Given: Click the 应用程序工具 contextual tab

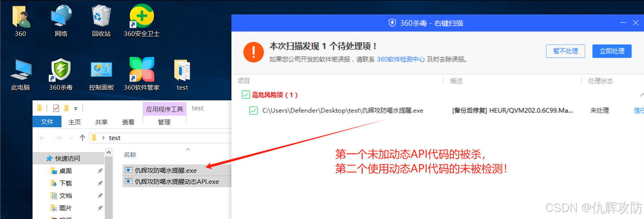Looking at the screenshot, I should pyautogui.click(x=165, y=109).
